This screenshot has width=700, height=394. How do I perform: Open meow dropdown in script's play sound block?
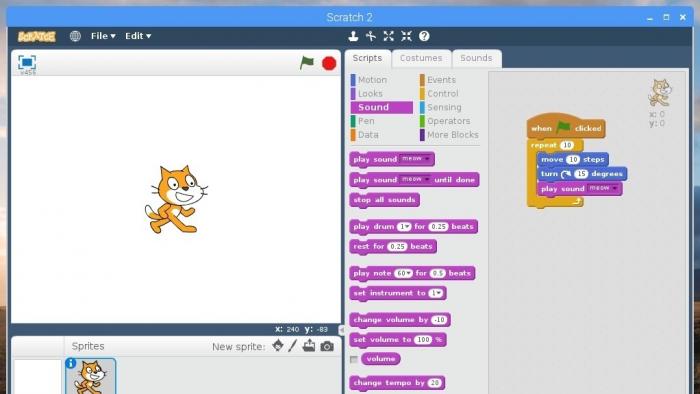pos(604,188)
